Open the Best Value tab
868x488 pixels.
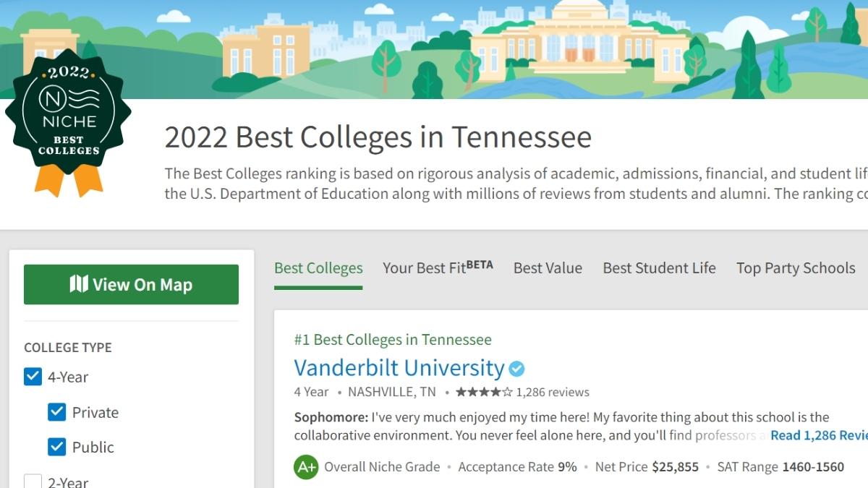(x=548, y=268)
